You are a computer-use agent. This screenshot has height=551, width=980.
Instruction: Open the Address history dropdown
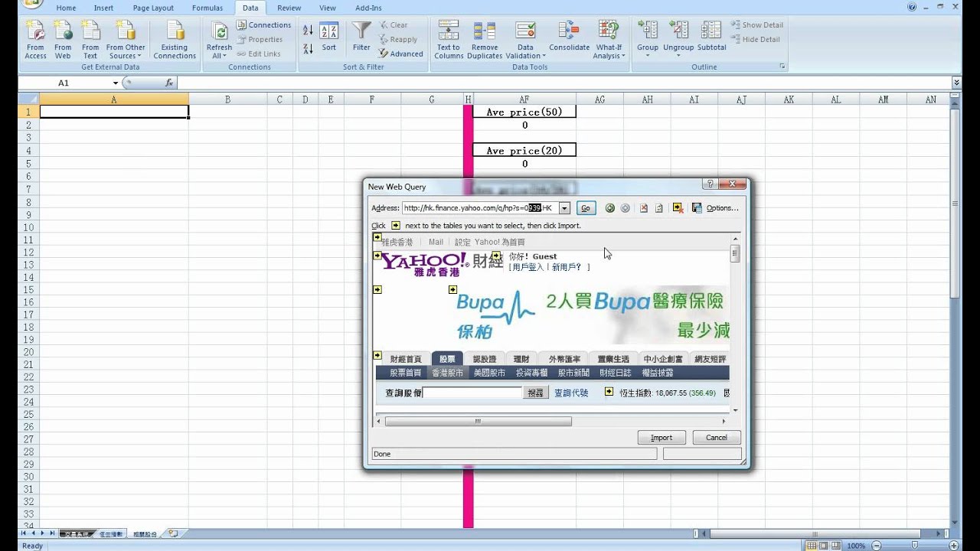click(x=564, y=208)
